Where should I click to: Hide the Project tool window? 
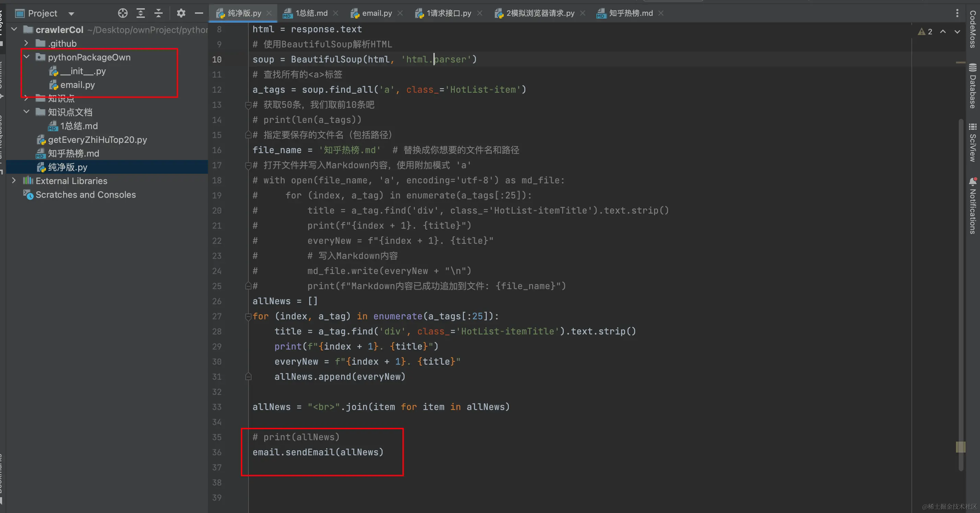(199, 13)
